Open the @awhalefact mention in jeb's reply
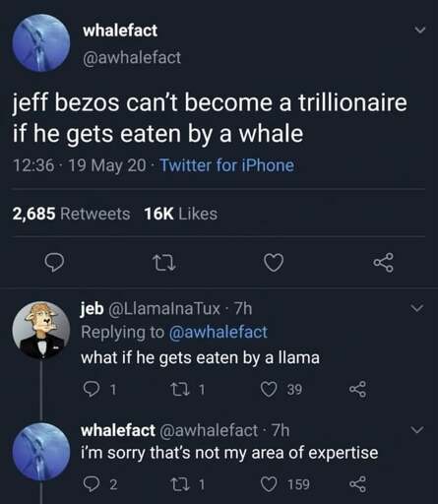Image resolution: width=438 pixels, height=504 pixels. click(x=219, y=332)
